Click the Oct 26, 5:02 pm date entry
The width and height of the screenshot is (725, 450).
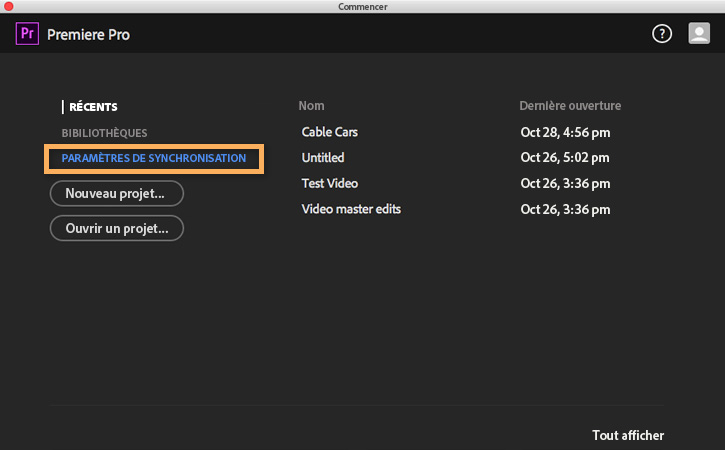(565, 158)
